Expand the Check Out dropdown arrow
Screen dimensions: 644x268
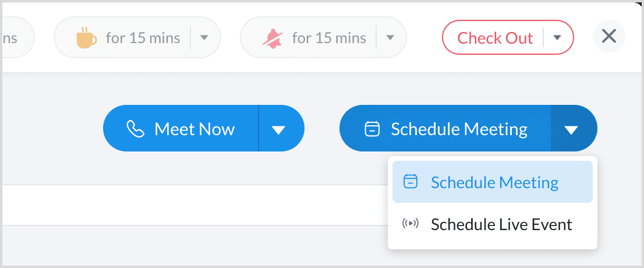tap(557, 38)
